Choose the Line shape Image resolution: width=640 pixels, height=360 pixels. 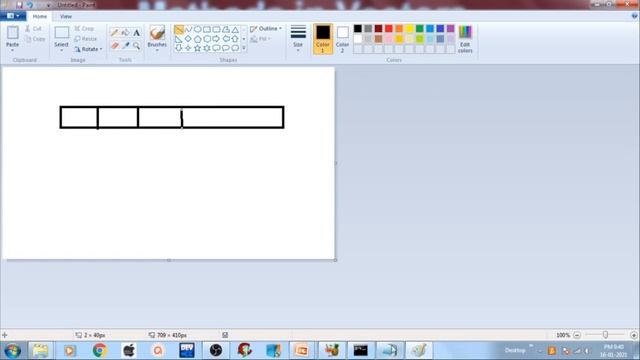click(179, 29)
